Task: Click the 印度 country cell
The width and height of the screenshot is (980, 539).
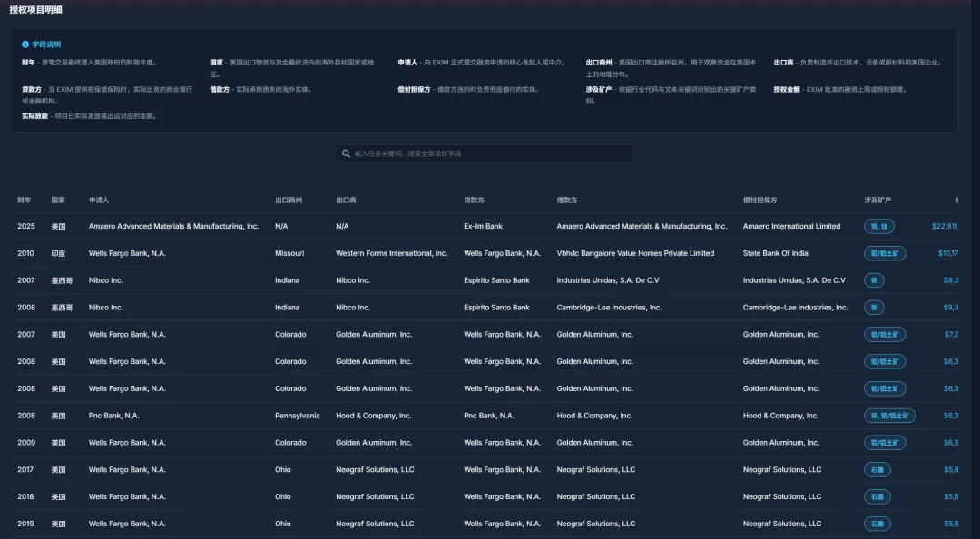Action: (58, 253)
